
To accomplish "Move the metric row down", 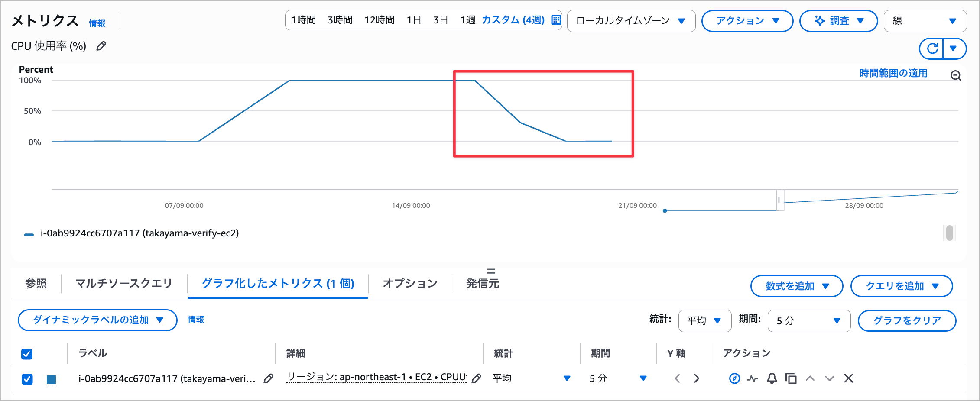I will tap(829, 378).
